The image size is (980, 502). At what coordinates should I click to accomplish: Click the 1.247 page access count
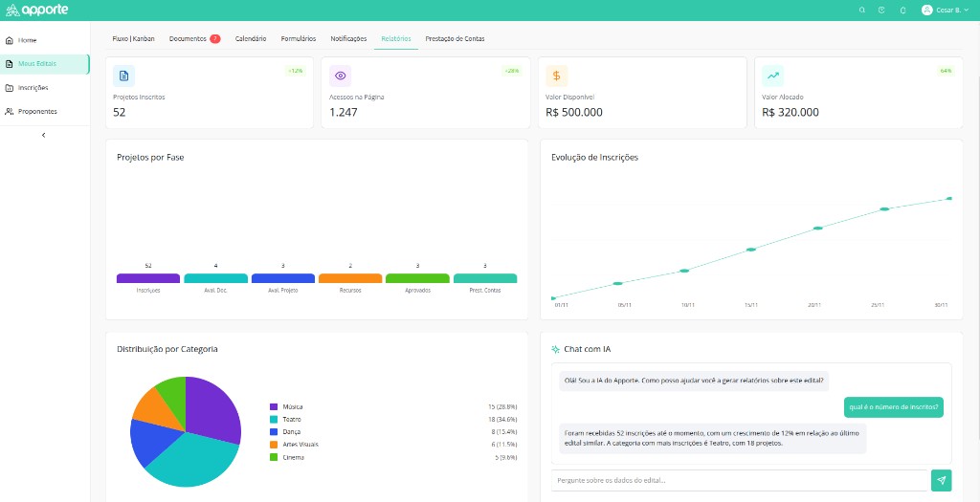344,113
